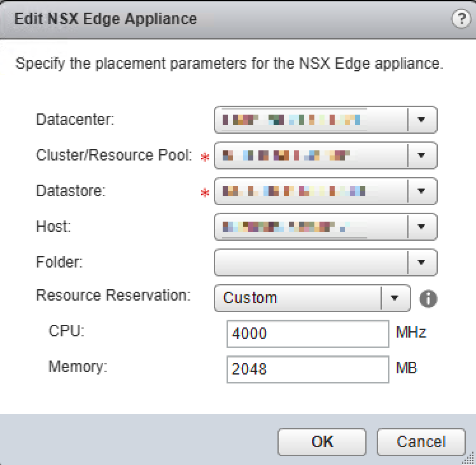476x465 pixels.
Task: Select the Datastore value text field
Action: click(x=311, y=190)
